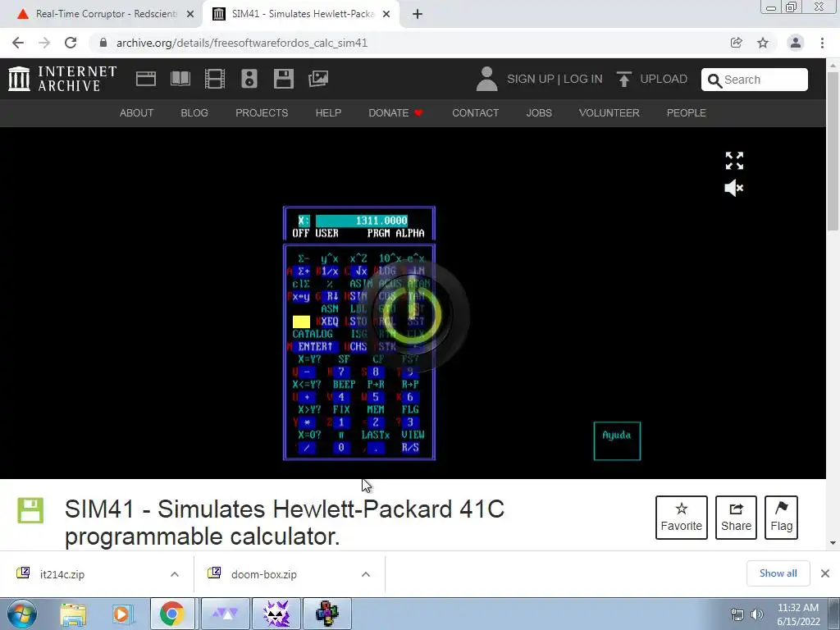Image resolution: width=840 pixels, height=630 pixels.
Task: Open doom-box.zip download
Action: pyautogui.click(x=263, y=574)
